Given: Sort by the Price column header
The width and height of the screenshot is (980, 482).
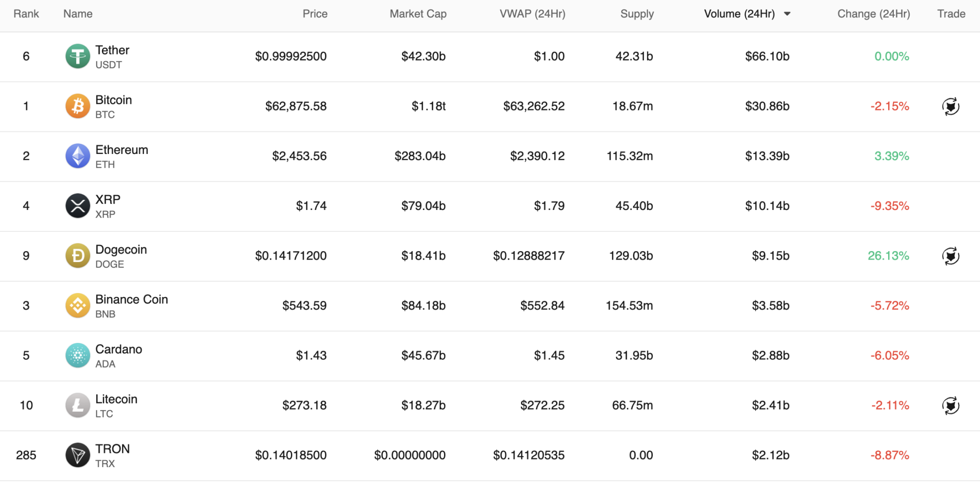Looking at the screenshot, I should tap(315, 14).
